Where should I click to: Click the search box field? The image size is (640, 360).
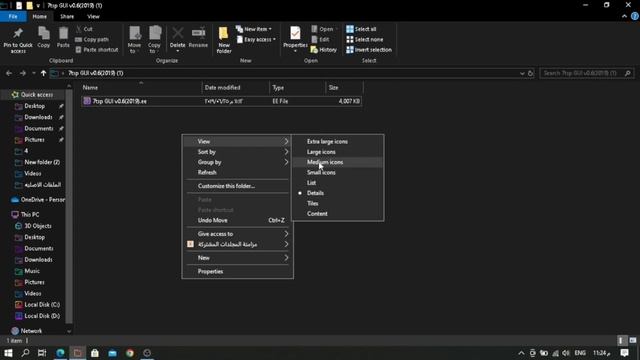[x=586, y=73]
